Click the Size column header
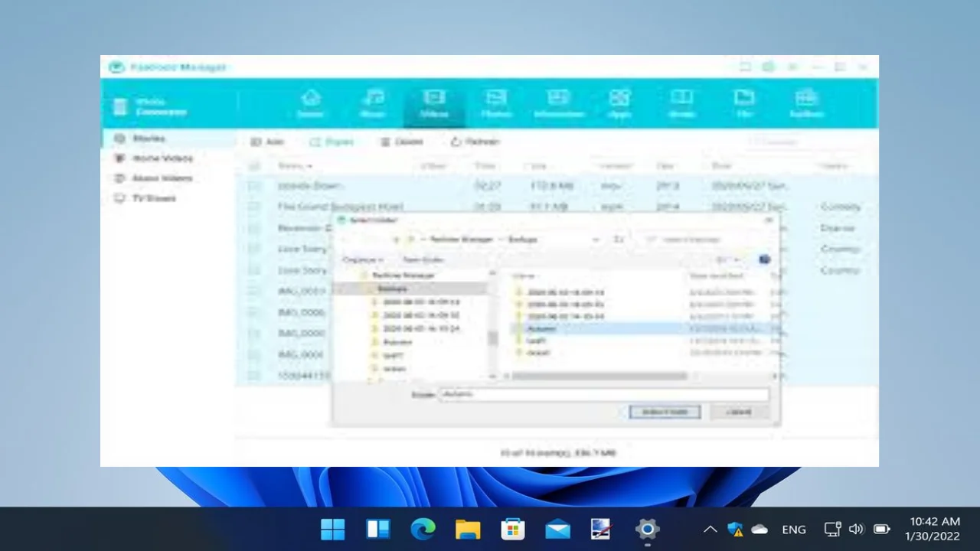Screen dimensions: 980x551 (537, 166)
